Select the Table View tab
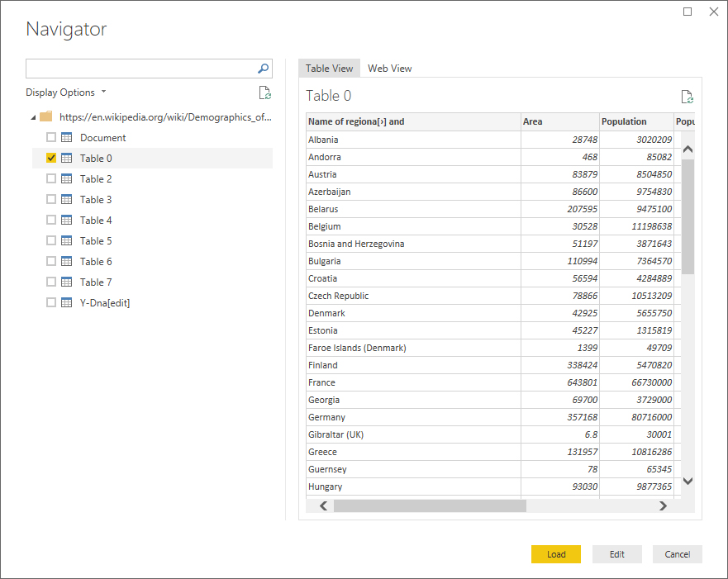This screenshot has height=579, width=728. coord(329,69)
